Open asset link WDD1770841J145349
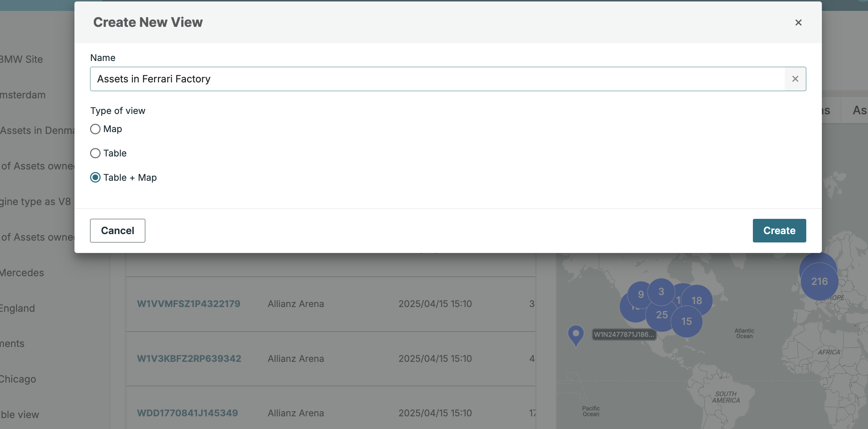Screen dimensions: 868x429 point(187,413)
